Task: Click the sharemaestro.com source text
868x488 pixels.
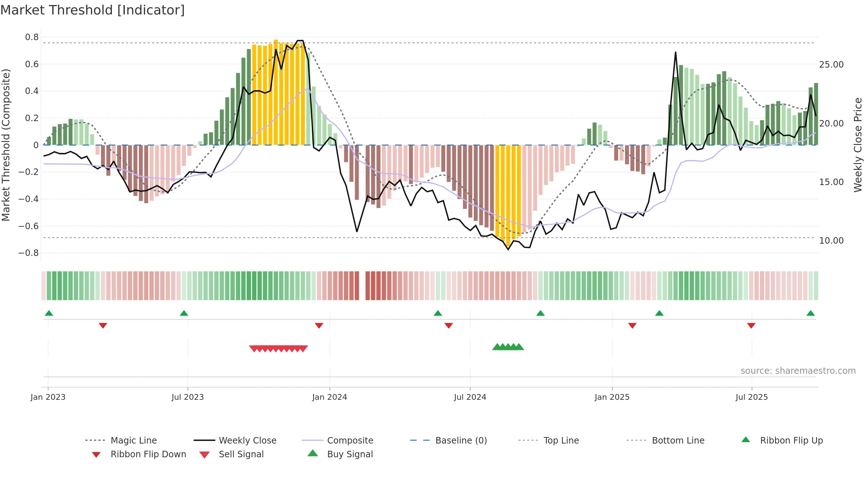Action: tap(798, 371)
